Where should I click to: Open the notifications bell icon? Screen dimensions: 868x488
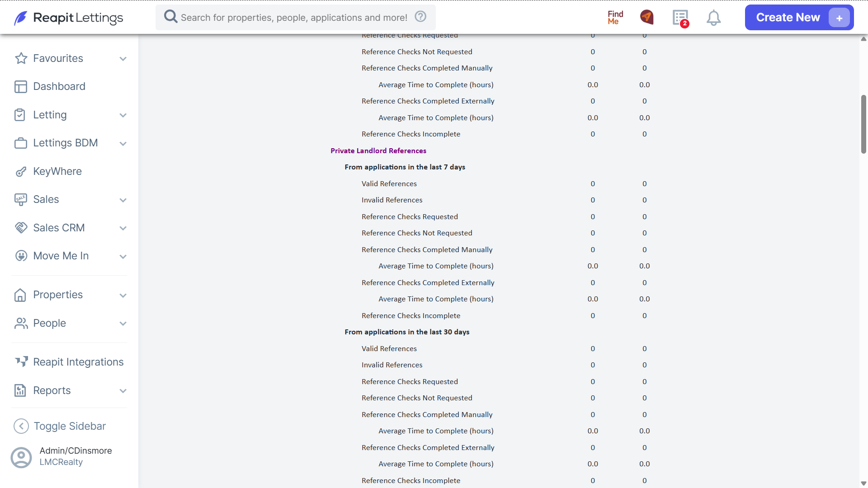coord(713,18)
